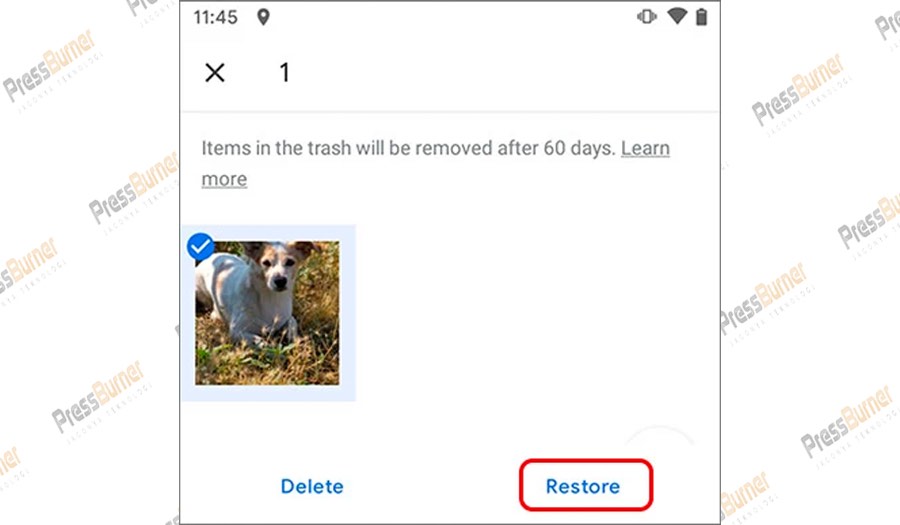Click PressBurner watermark left of Delete button
This screenshot has height=525, width=900.
[99, 399]
